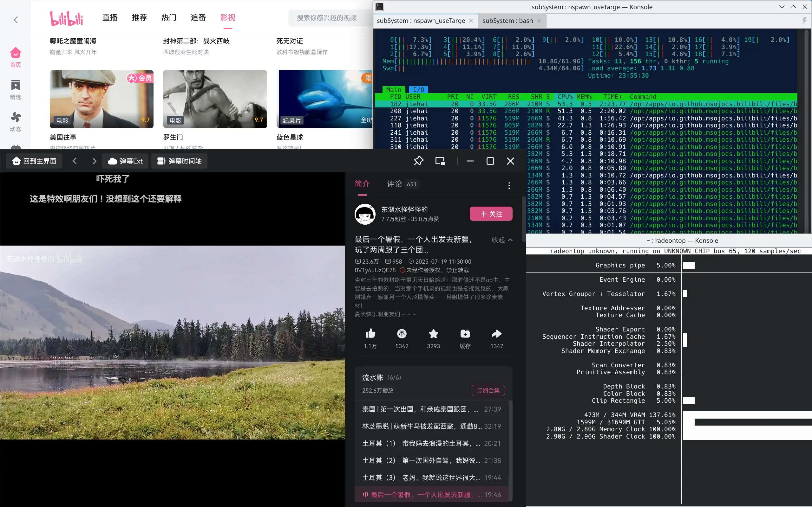Open the 动态 sidebar section

tap(16, 121)
